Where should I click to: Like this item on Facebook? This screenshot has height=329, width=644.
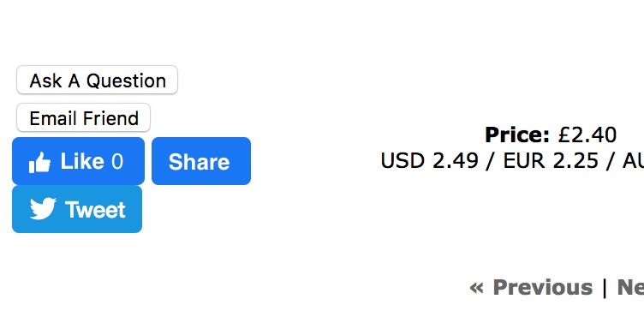pos(79,161)
